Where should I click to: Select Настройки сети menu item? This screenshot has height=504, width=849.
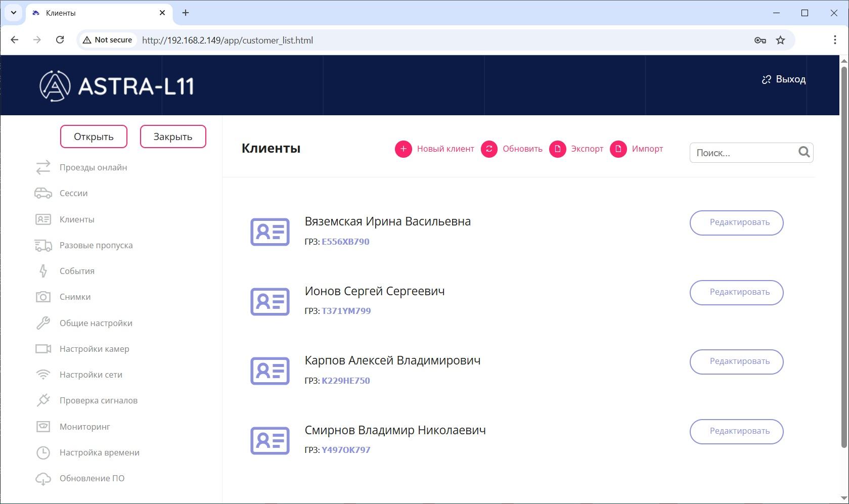click(x=91, y=375)
